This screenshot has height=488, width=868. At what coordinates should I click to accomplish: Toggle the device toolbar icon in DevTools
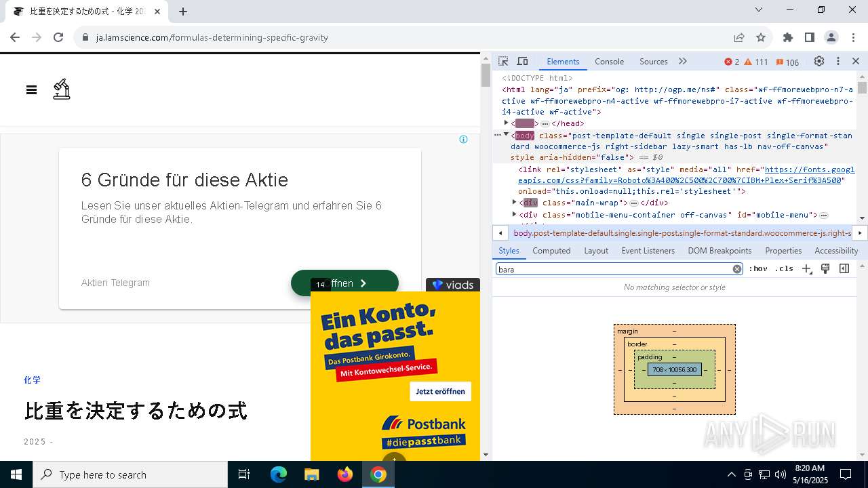point(522,61)
